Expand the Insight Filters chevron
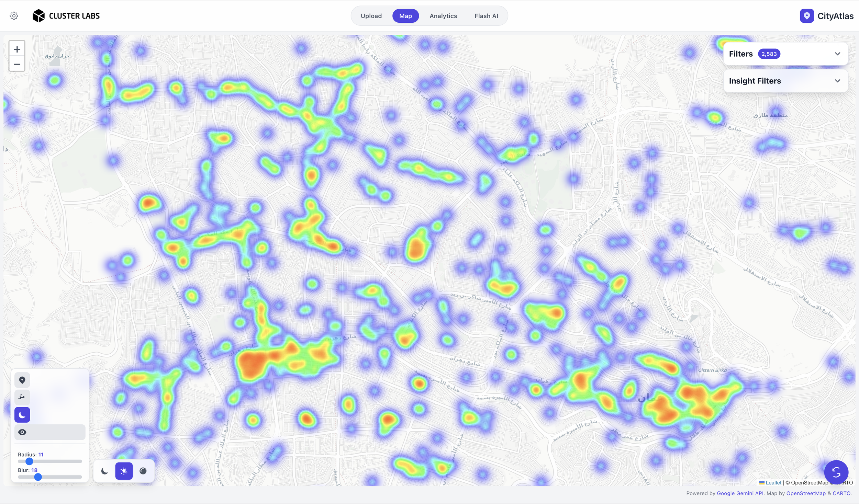Viewport: 859px width, 504px height. 837,81
